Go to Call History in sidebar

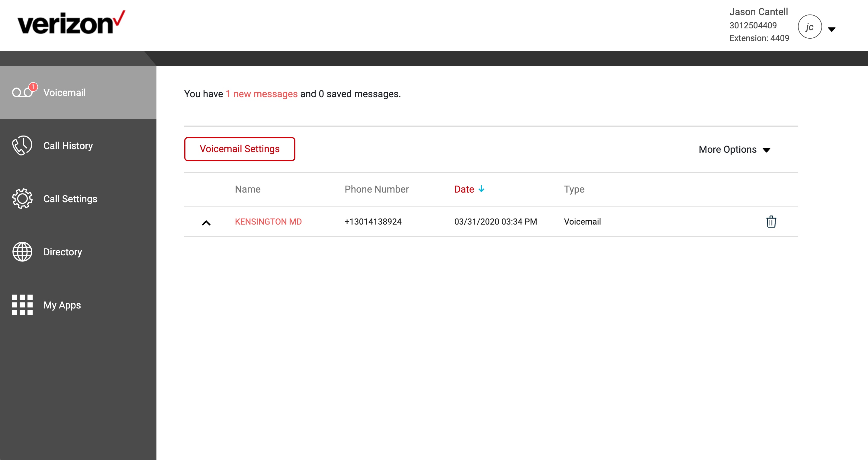[x=78, y=145]
